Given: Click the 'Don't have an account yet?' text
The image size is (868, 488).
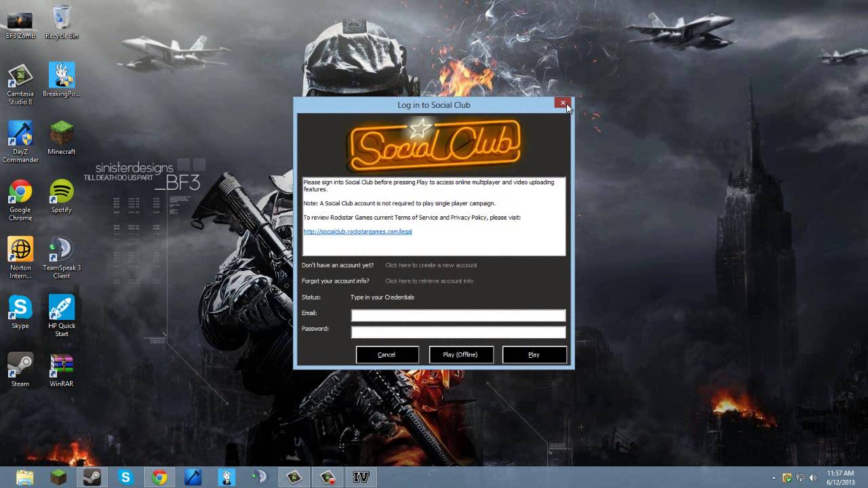Looking at the screenshot, I should pyautogui.click(x=338, y=265).
